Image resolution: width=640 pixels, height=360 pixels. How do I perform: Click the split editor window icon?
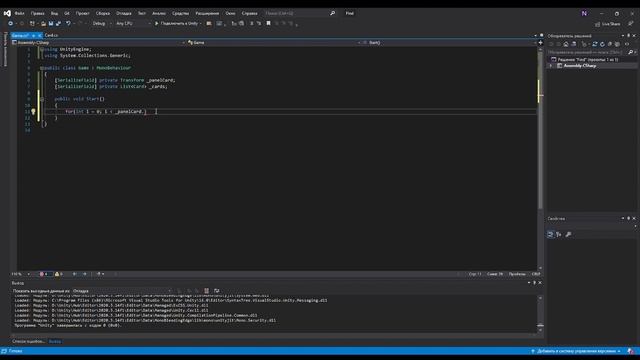click(540, 42)
